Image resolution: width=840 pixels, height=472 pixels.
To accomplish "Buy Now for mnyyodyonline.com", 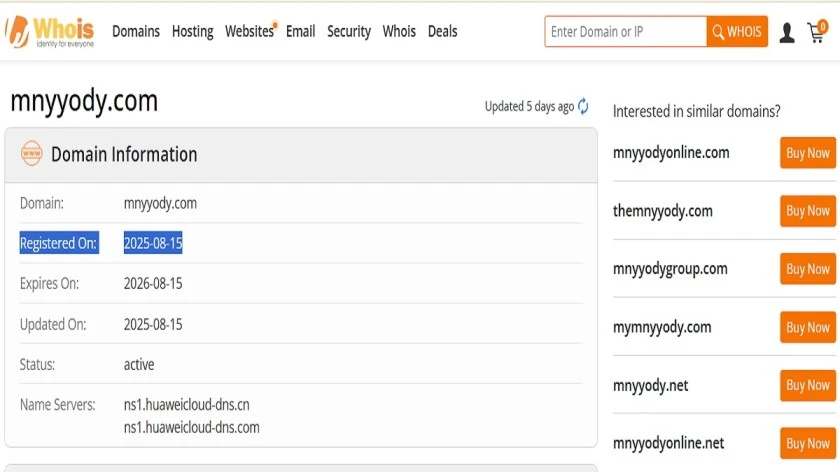I will pyautogui.click(x=808, y=153).
